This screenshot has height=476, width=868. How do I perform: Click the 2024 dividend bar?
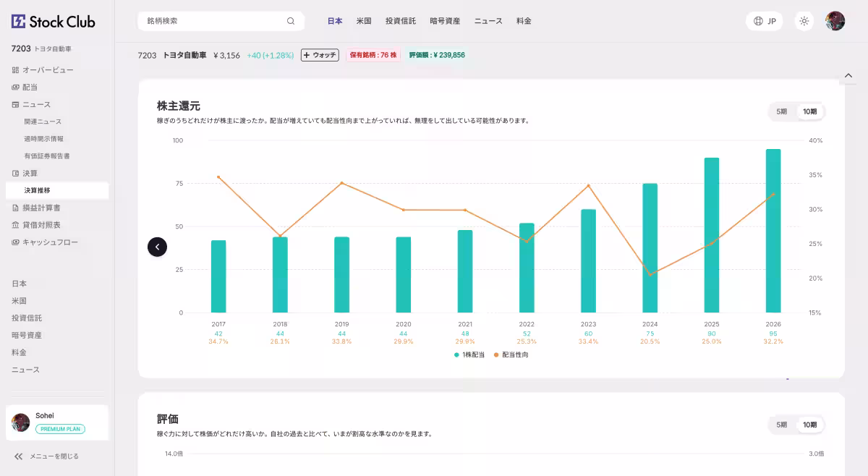click(650, 248)
